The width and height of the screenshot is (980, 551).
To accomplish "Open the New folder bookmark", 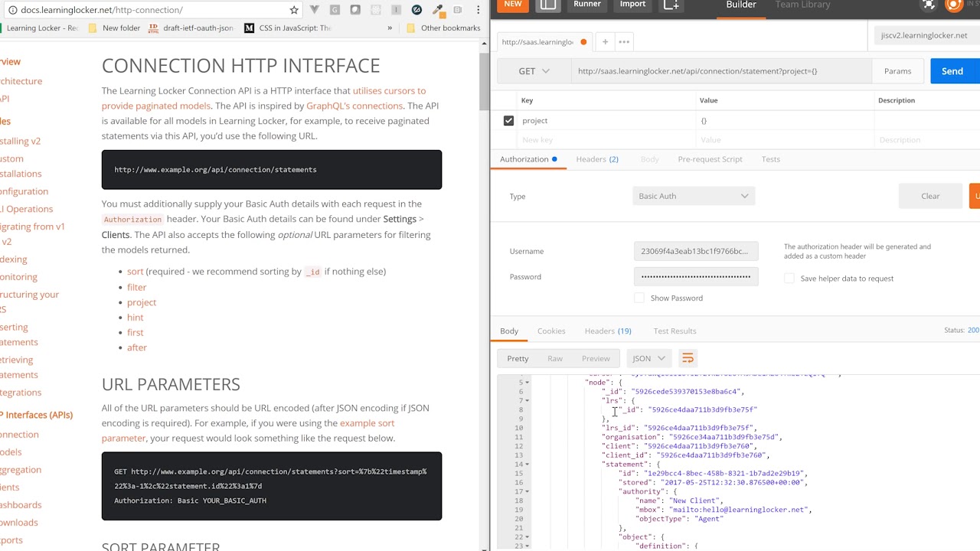I will 114,28.
